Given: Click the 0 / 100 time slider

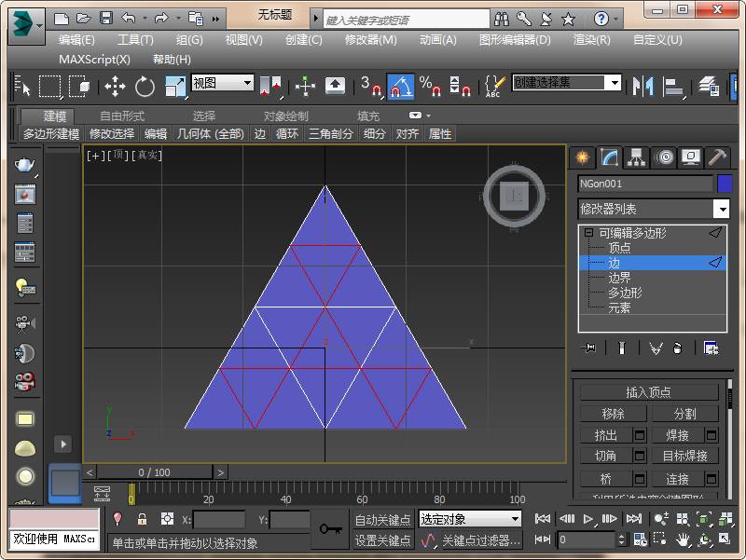Looking at the screenshot, I should pyautogui.click(x=154, y=472).
